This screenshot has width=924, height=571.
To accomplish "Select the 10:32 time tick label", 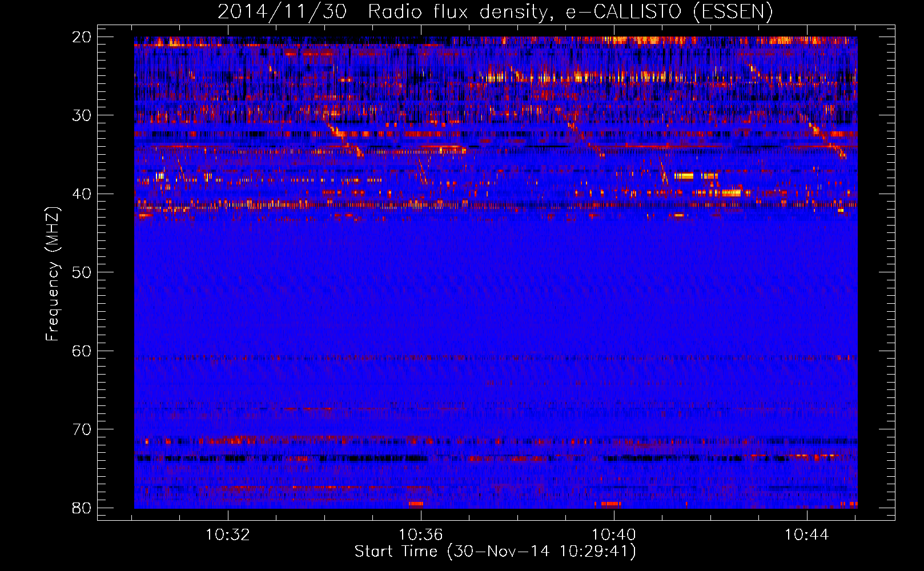I will click(228, 535).
